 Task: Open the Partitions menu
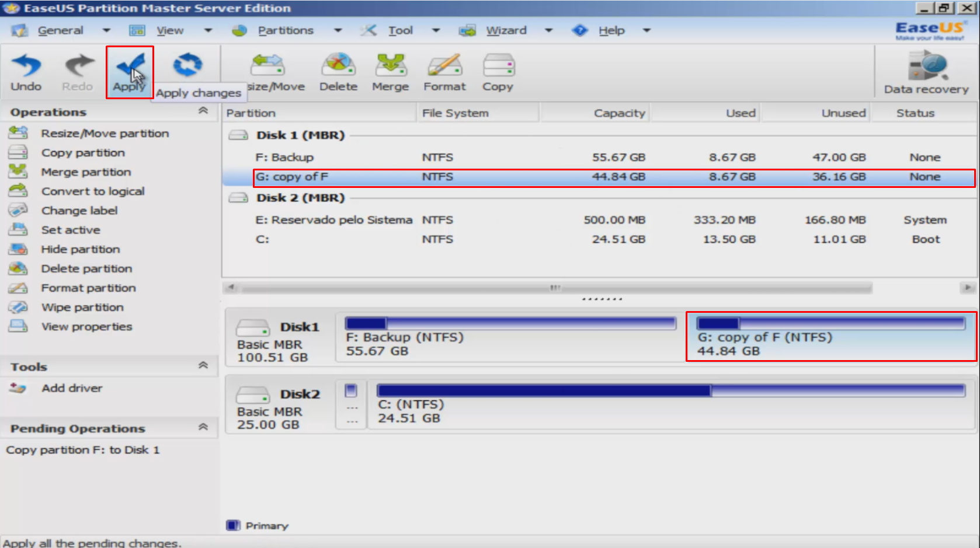pyautogui.click(x=286, y=30)
